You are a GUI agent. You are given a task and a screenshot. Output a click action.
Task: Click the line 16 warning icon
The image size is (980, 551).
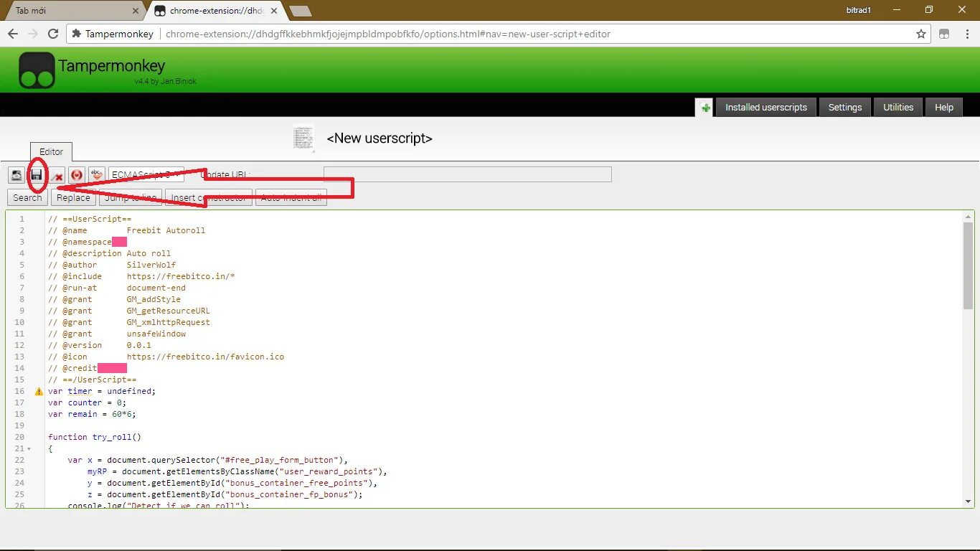tap(39, 392)
